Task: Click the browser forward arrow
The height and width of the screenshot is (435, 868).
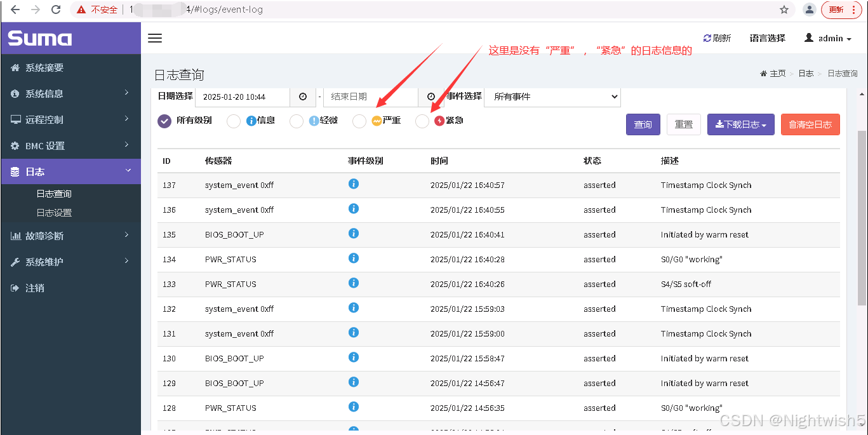Action: (x=36, y=10)
